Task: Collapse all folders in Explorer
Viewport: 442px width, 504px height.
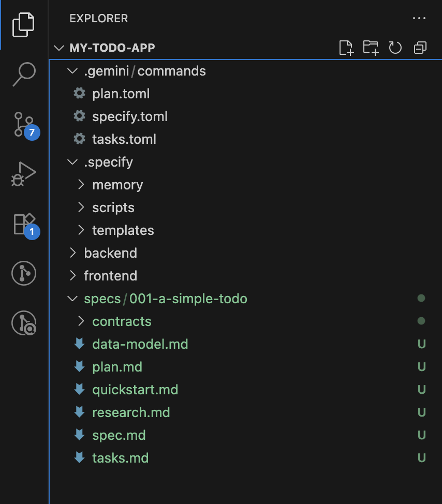Action: 420,48
